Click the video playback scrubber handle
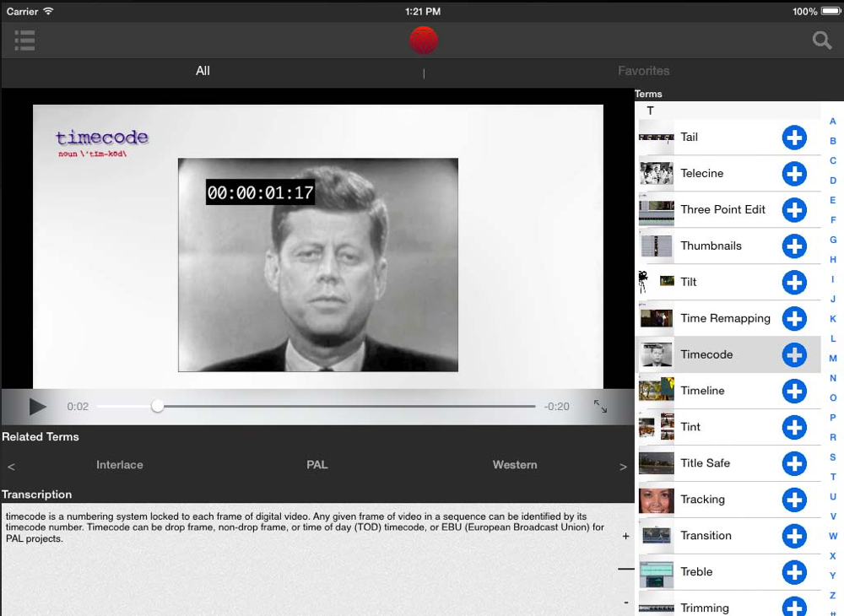 click(157, 406)
